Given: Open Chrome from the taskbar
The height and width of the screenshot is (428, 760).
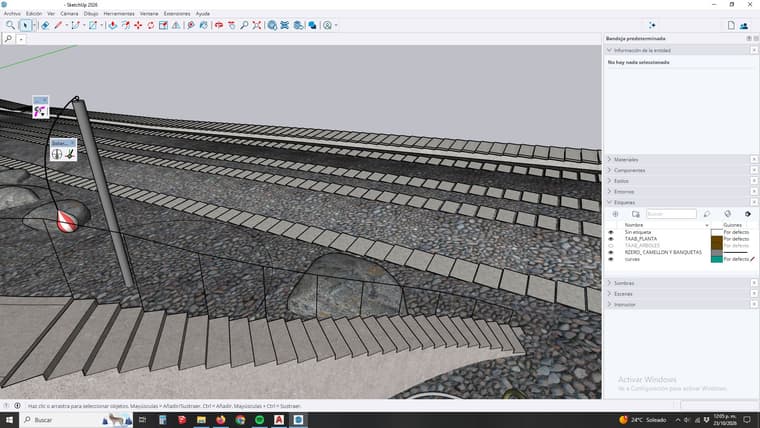Looking at the screenshot, I should tap(240, 420).
